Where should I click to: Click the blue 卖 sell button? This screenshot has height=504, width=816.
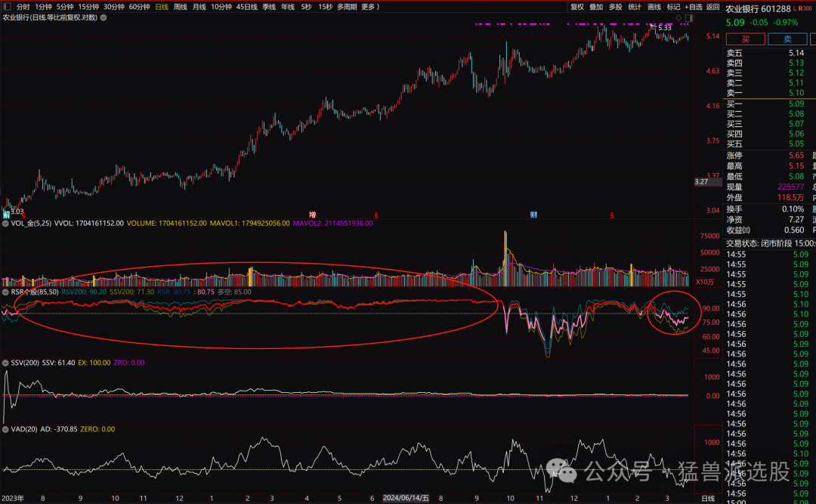(787, 39)
